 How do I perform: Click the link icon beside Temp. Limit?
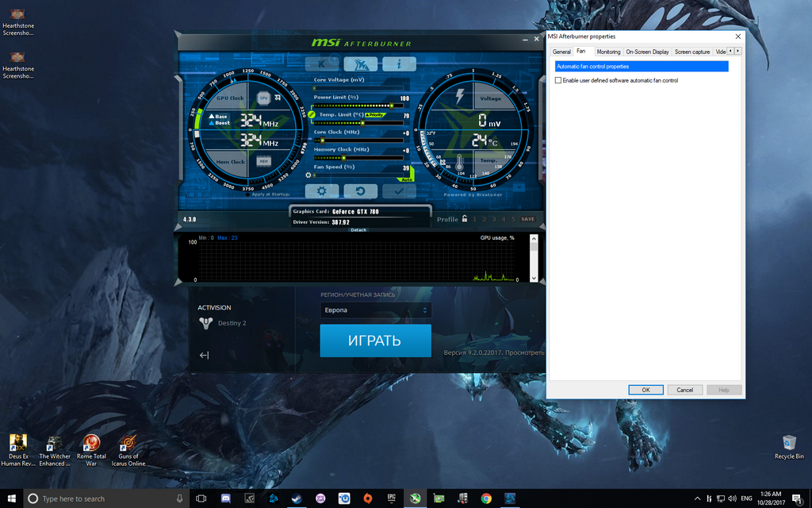[311, 114]
